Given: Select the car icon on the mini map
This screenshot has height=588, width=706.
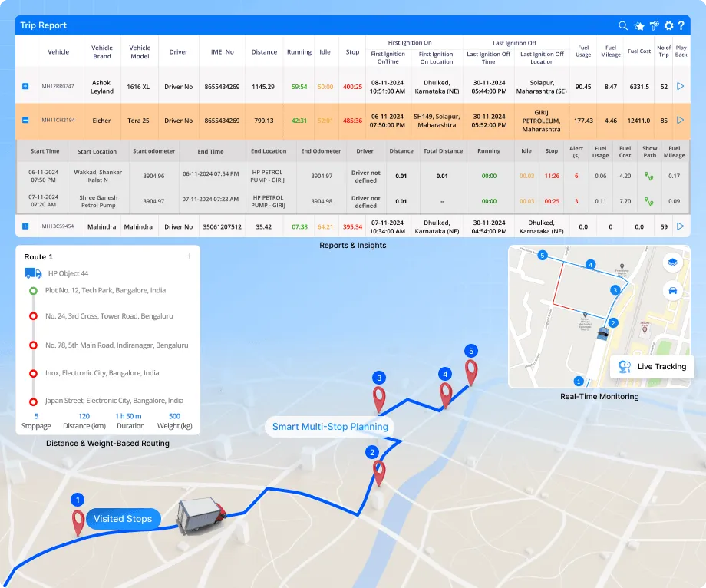Looking at the screenshot, I should 672,291.
